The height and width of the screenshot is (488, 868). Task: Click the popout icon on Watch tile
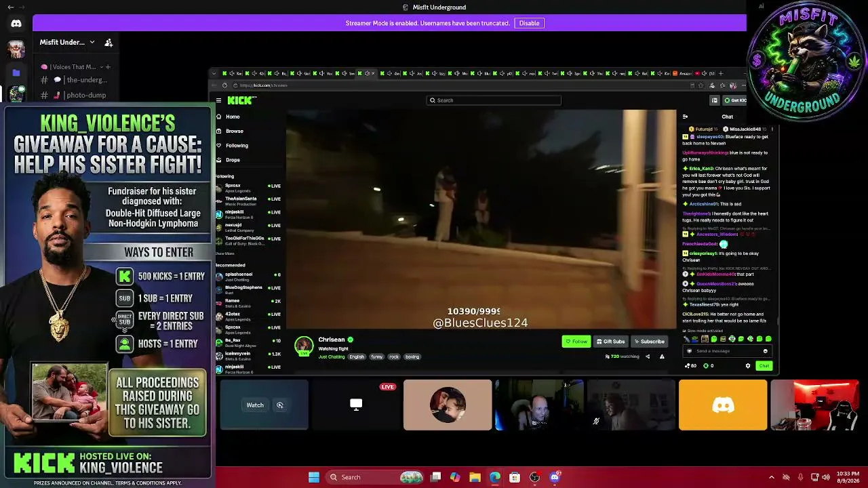280,405
